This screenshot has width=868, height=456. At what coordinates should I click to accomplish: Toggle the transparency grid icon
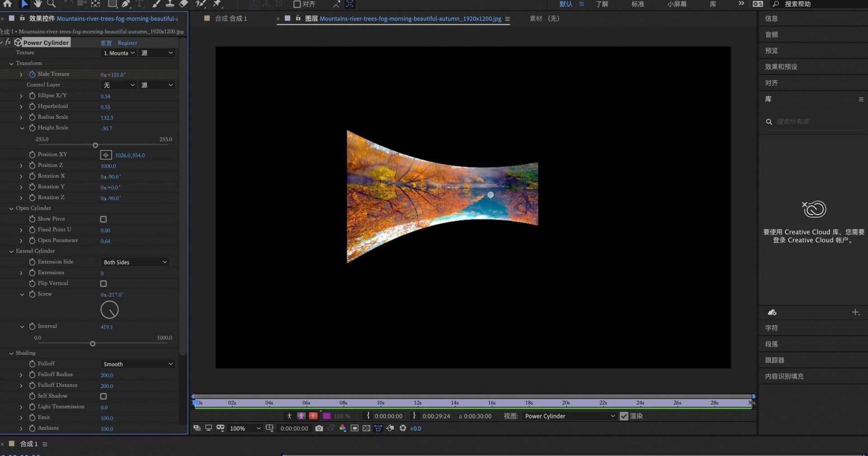pyautogui.click(x=366, y=428)
